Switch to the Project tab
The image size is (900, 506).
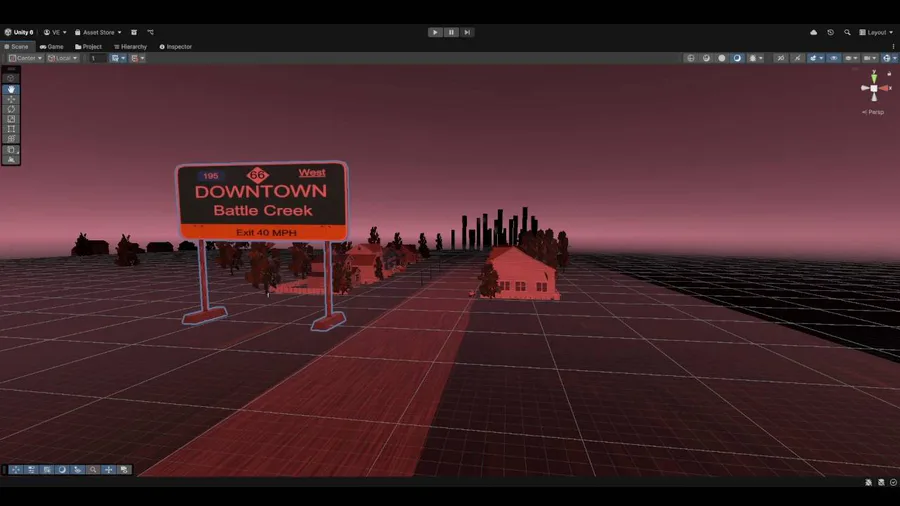click(x=88, y=46)
